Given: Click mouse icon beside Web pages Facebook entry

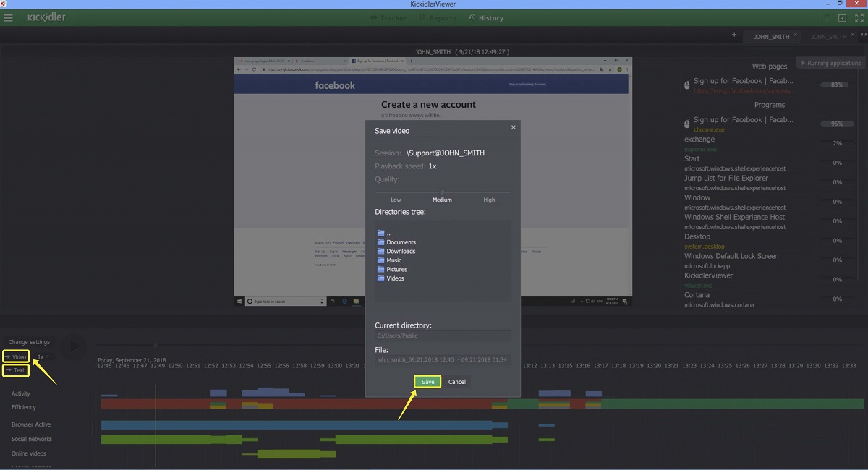Looking at the screenshot, I should coord(687,85).
